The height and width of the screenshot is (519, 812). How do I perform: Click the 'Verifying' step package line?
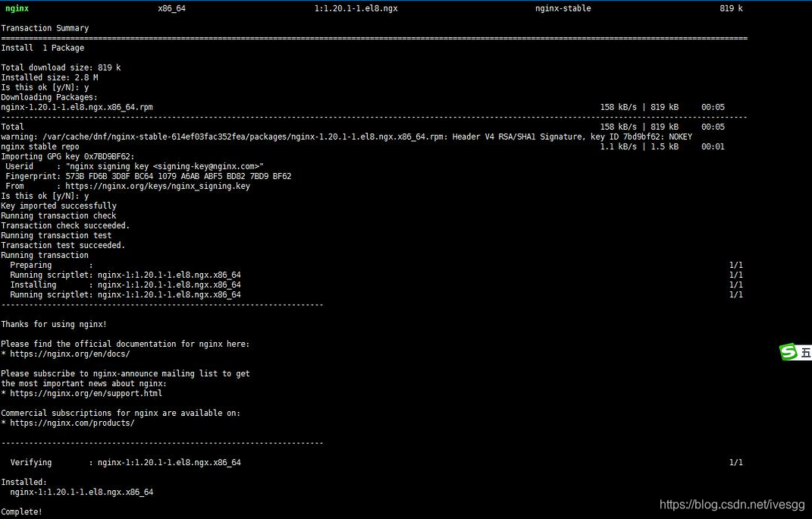125,462
